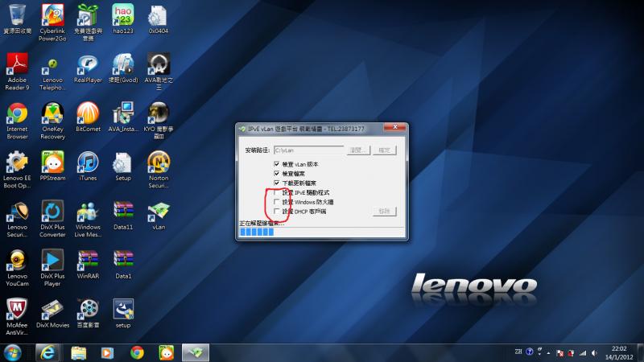Open the Recycle Bin desktop icon

pyautogui.click(x=17, y=19)
